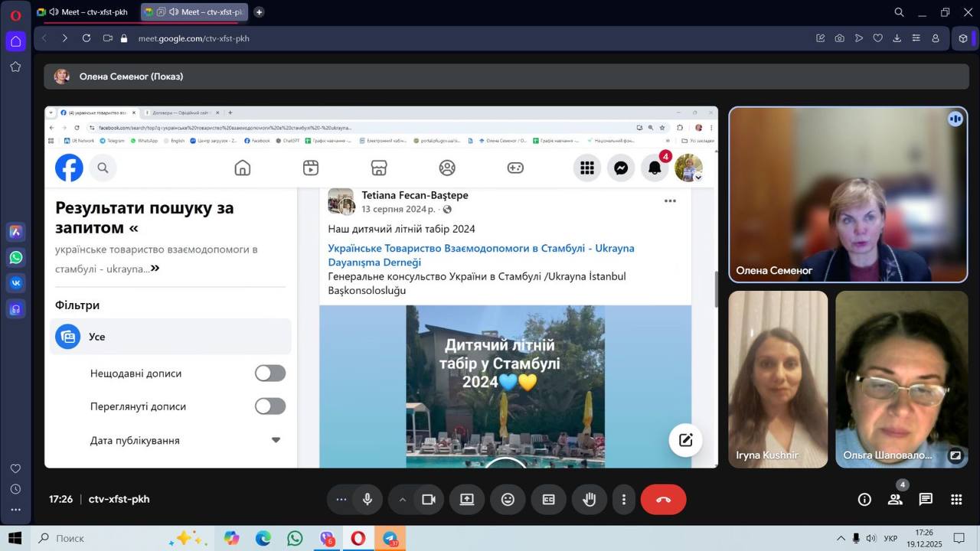Open audio settings dots beside microphone
Image resolution: width=980 pixels, height=551 pixels.
click(341, 500)
